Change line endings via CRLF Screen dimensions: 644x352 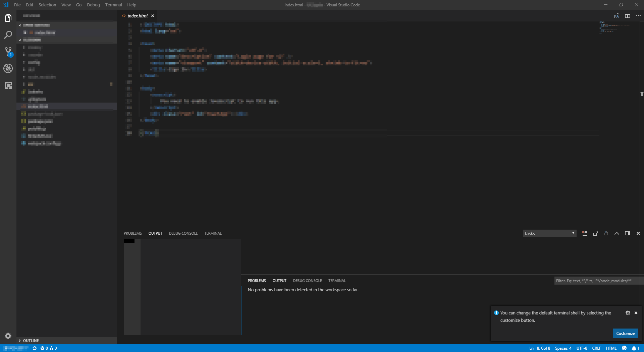(x=596, y=348)
